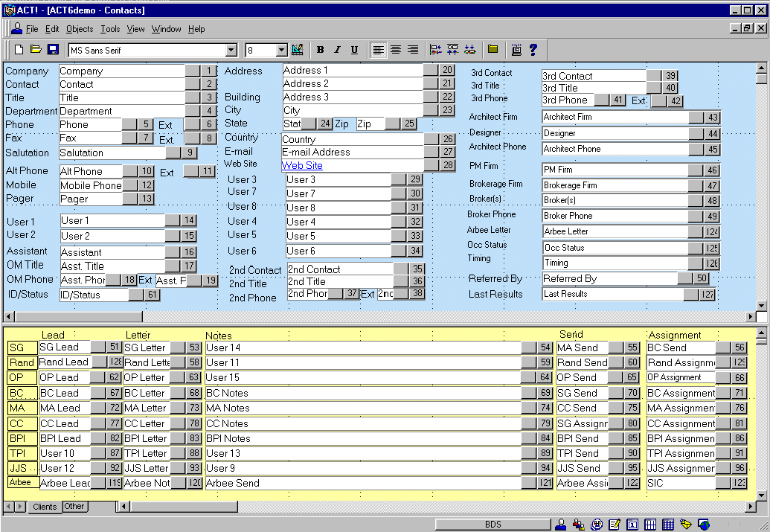Viewport: 770px width, 532px height.
Task: Toggle italic formatting
Action: coord(337,50)
